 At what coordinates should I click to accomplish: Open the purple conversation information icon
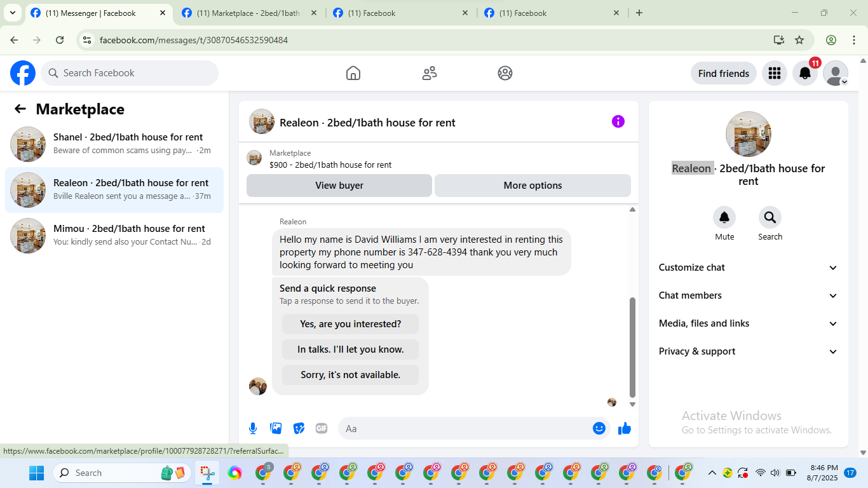[x=618, y=121]
